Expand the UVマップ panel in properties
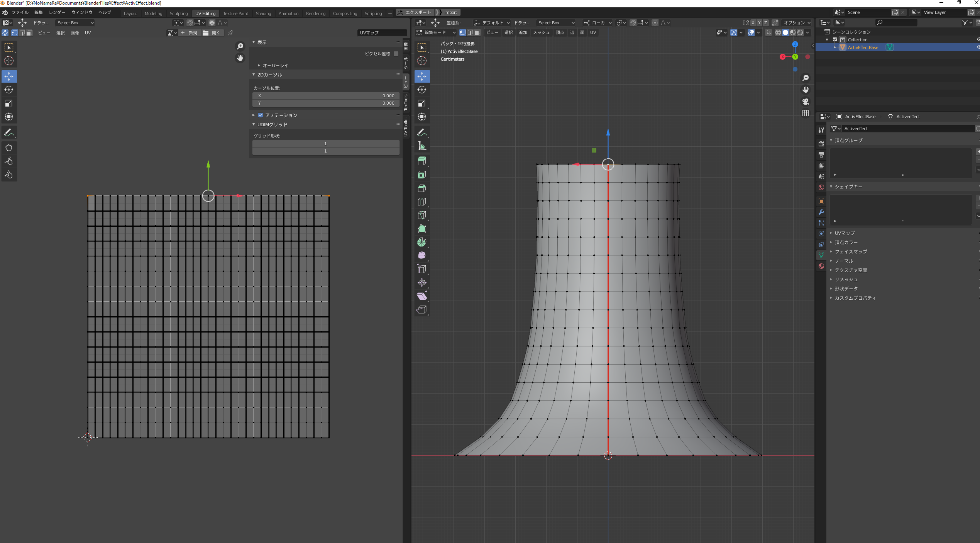Viewport: 980px width, 543px height. click(845, 233)
